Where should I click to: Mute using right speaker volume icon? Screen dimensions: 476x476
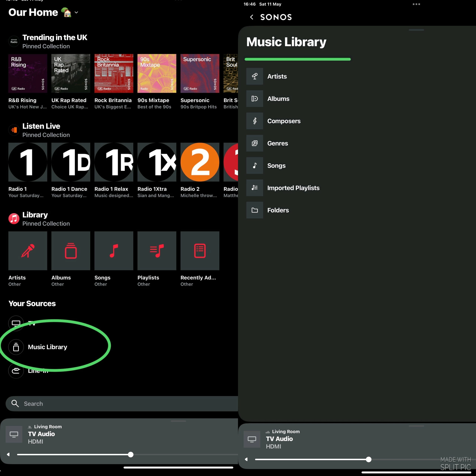point(246,459)
